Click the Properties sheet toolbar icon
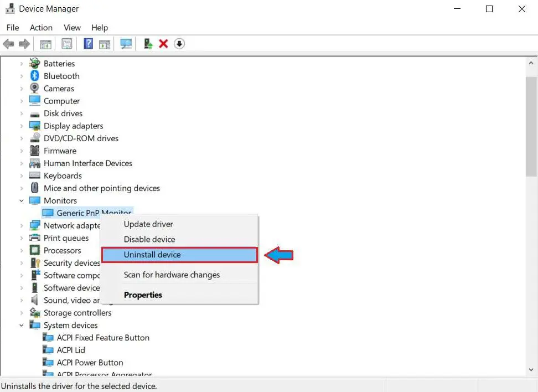The width and height of the screenshot is (538, 392). point(66,44)
